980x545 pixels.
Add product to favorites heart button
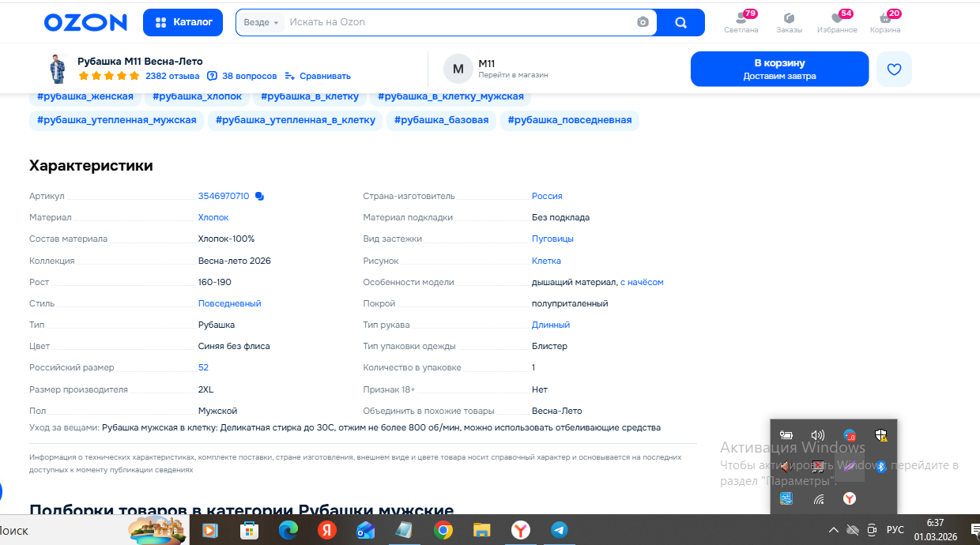click(x=894, y=69)
